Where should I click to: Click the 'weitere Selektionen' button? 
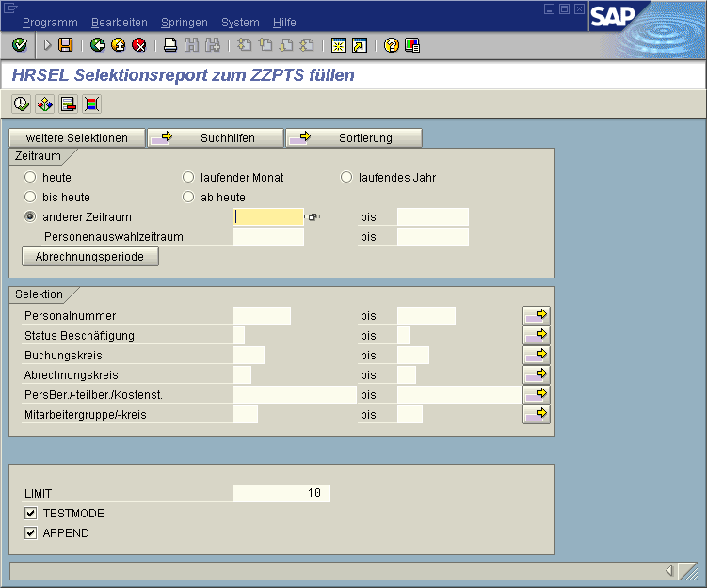(x=77, y=138)
